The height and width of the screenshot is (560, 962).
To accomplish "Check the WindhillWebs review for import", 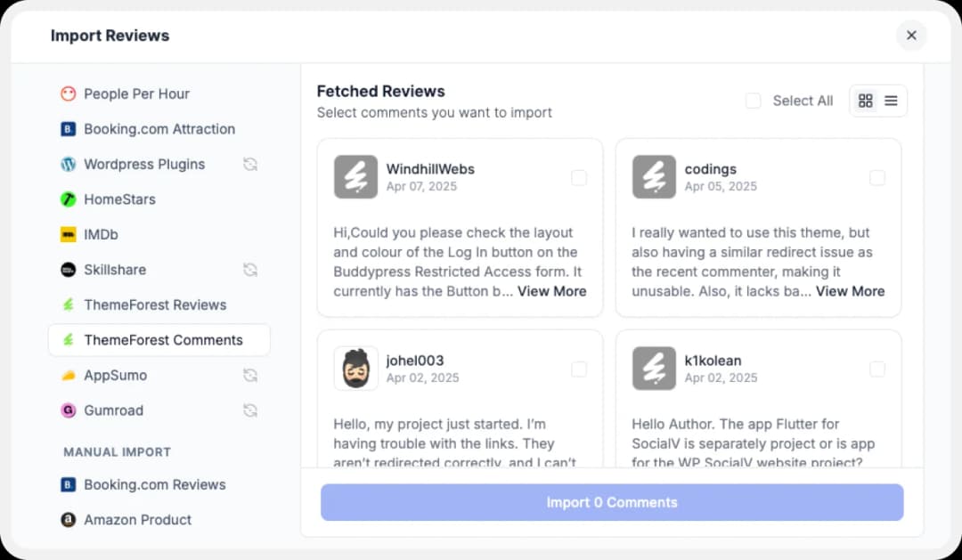I will tap(579, 178).
